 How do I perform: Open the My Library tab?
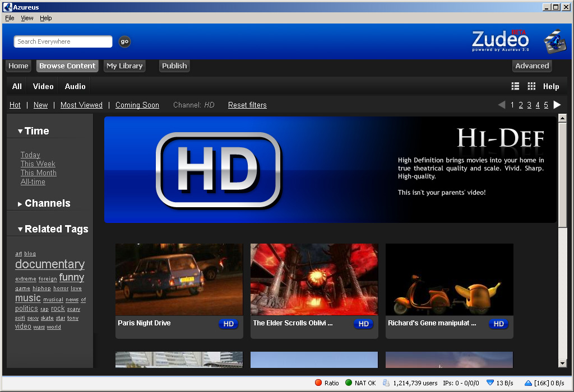click(124, 66)
